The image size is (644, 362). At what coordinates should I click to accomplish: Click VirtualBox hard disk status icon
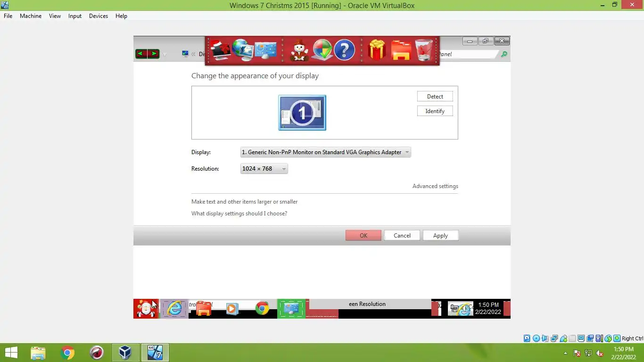527,338
